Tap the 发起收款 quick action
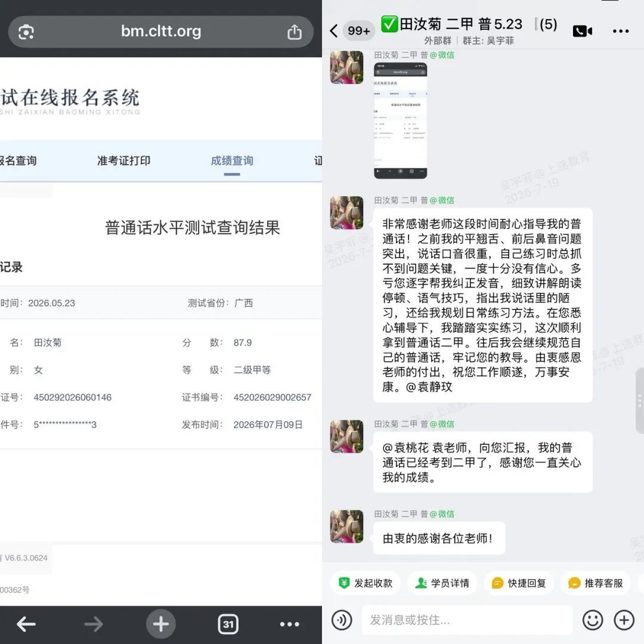This screenshot has height=644, width=644. click(x=366, y=583)
